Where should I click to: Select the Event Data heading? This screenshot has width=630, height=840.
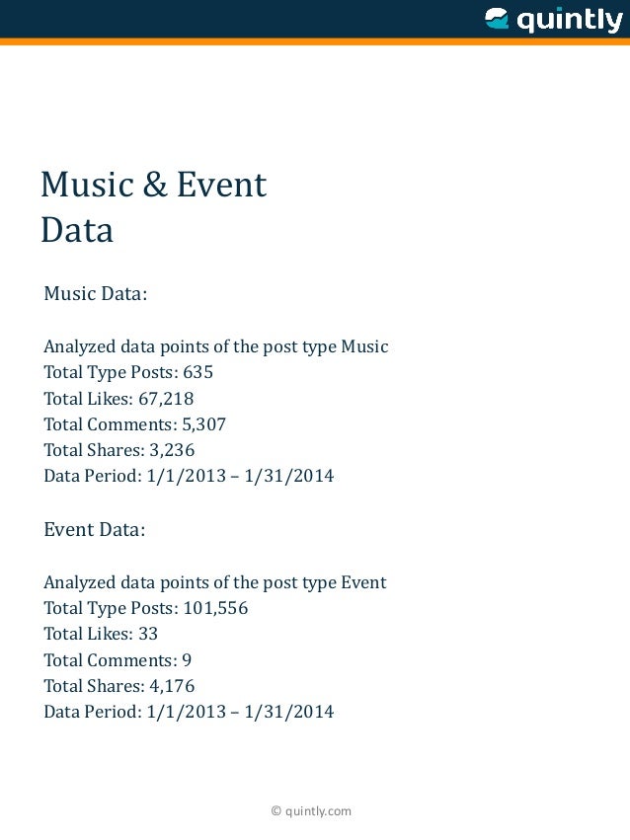(95, 529)
